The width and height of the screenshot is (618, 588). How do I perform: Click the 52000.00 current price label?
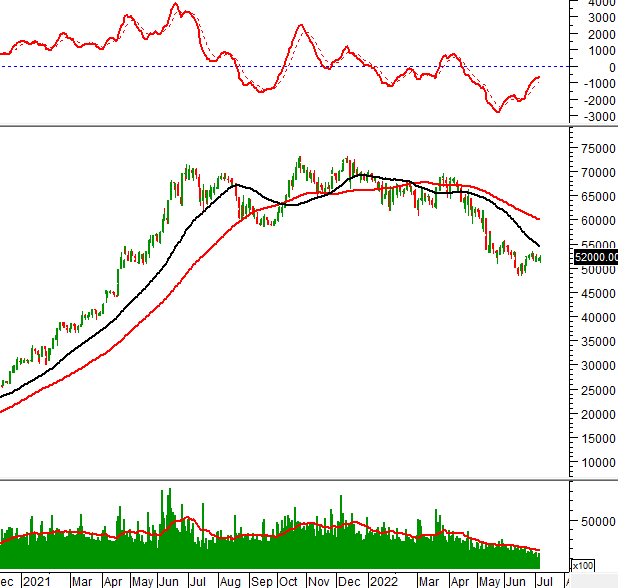tap(594, 258)
